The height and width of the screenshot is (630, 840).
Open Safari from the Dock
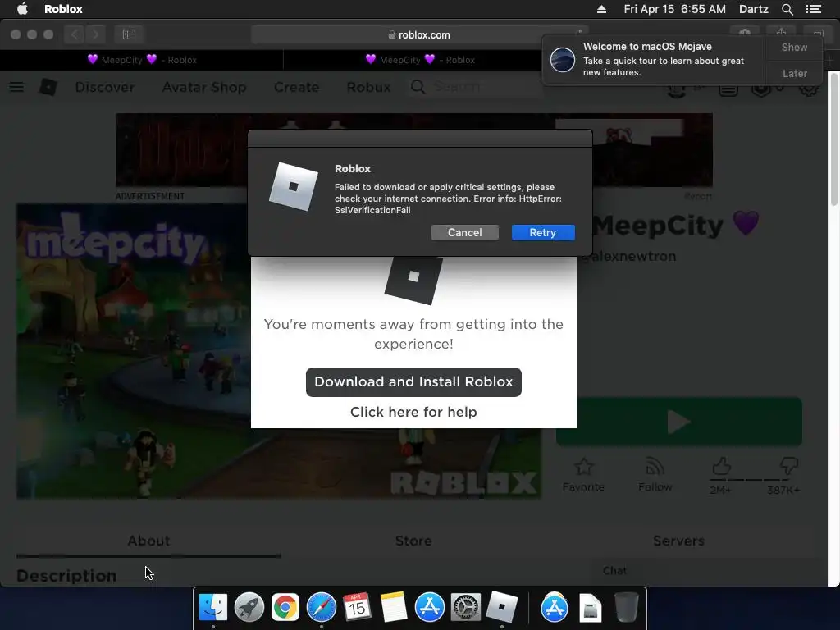[x=322, y=608]
